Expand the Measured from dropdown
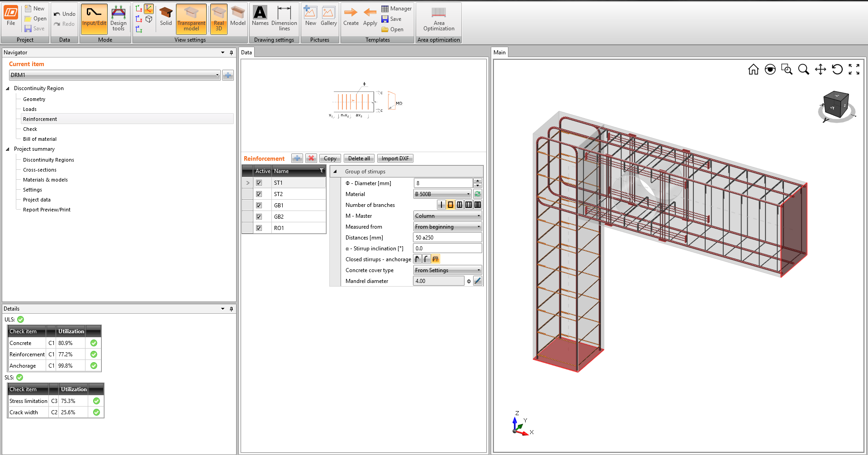868x455 pixels. (x=478, y=226)
